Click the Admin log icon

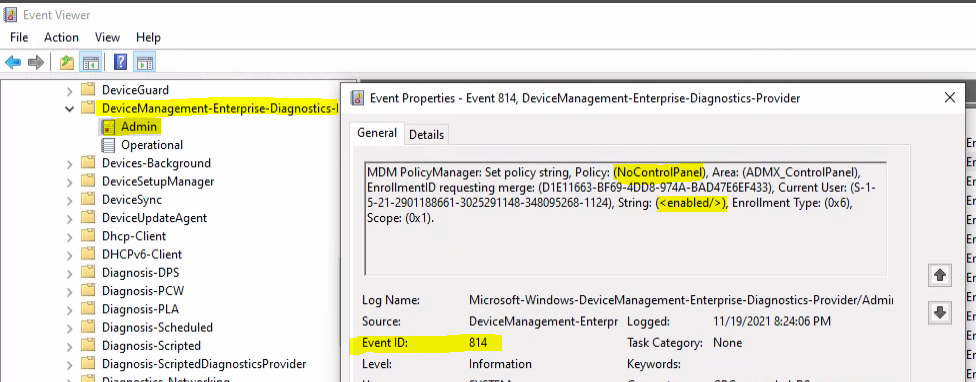point(108,127)
